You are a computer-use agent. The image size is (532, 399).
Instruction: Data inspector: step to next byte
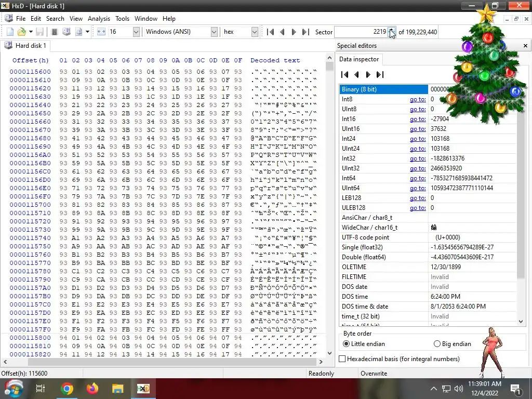(x=368, y=75)
